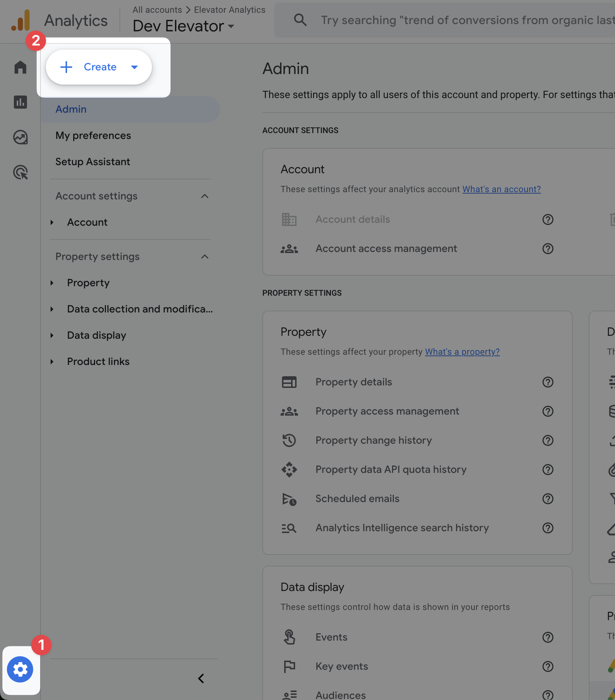Open help for Account access management
This screenshot has height=700, width=615.
548,249
